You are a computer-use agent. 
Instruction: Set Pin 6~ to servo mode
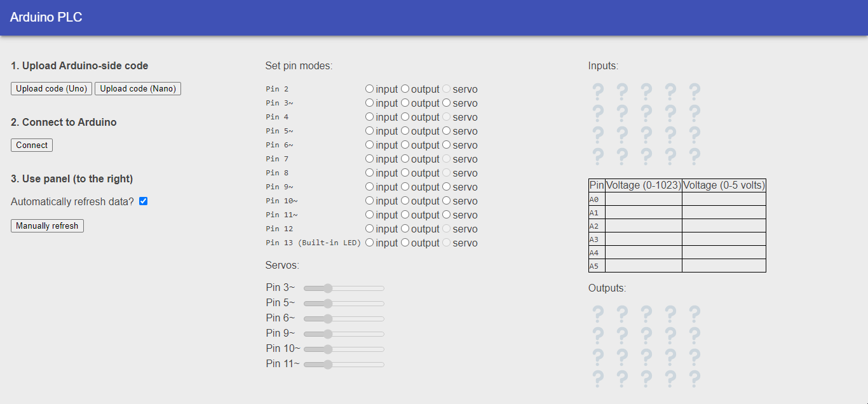[446, 145]
